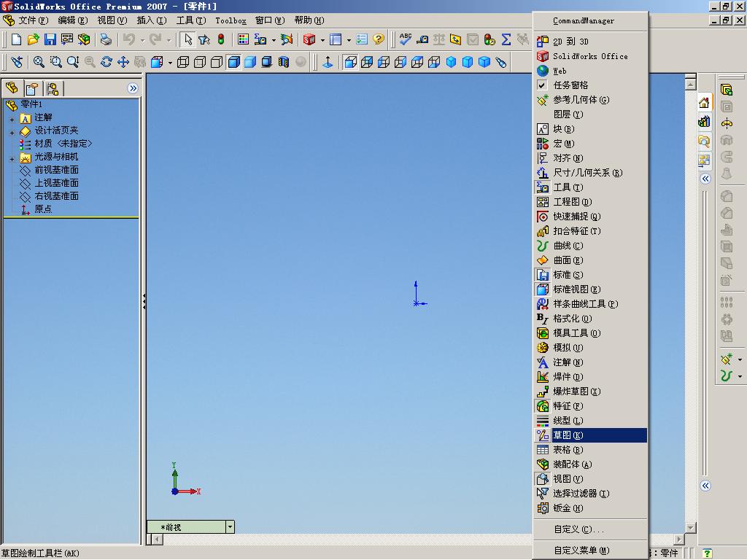Expand the 光源与相机 tree node
Image resolution: width=747 pixels, height=560 pixels.
[12, 159]
